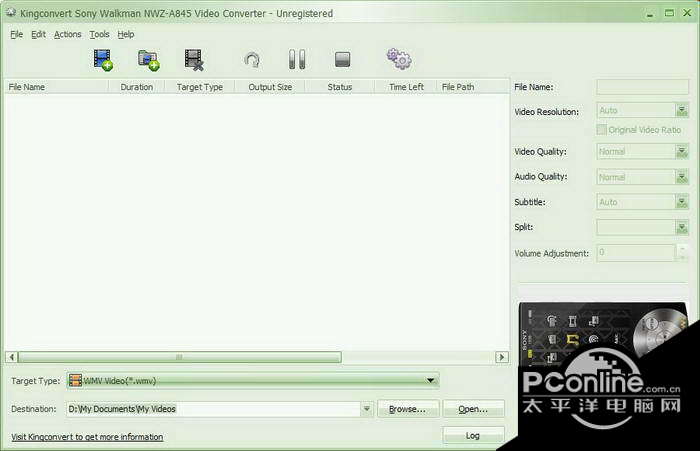The image size is (700, 451).
Task: Click the Target Type column header
Action: click(200, 87)
